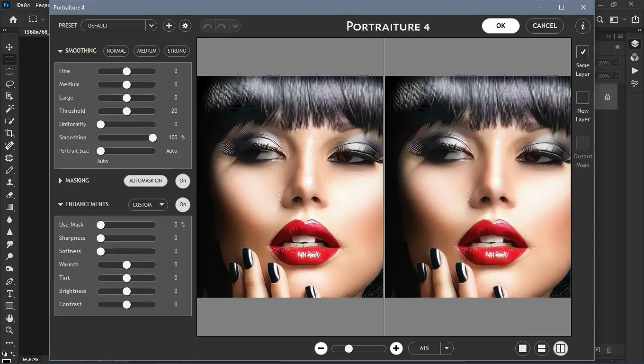Toggle Masking On button
Viewport: 644px width, 364px height.
(x=183, y=181)
